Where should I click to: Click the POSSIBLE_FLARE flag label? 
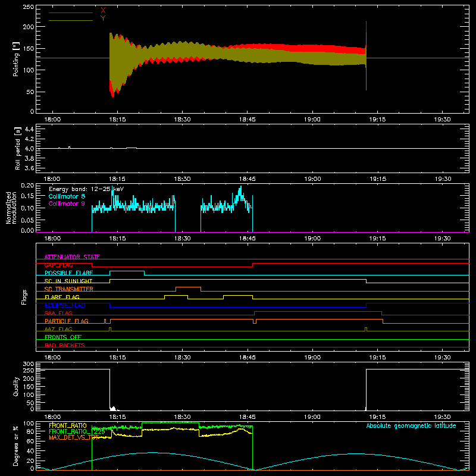[x=68, y=273]
